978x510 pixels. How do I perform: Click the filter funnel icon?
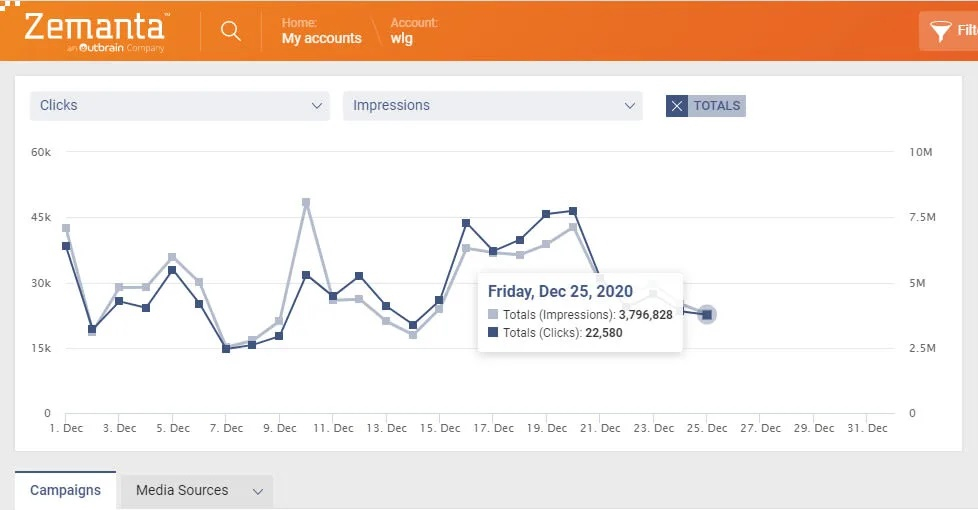coord(940,31)
